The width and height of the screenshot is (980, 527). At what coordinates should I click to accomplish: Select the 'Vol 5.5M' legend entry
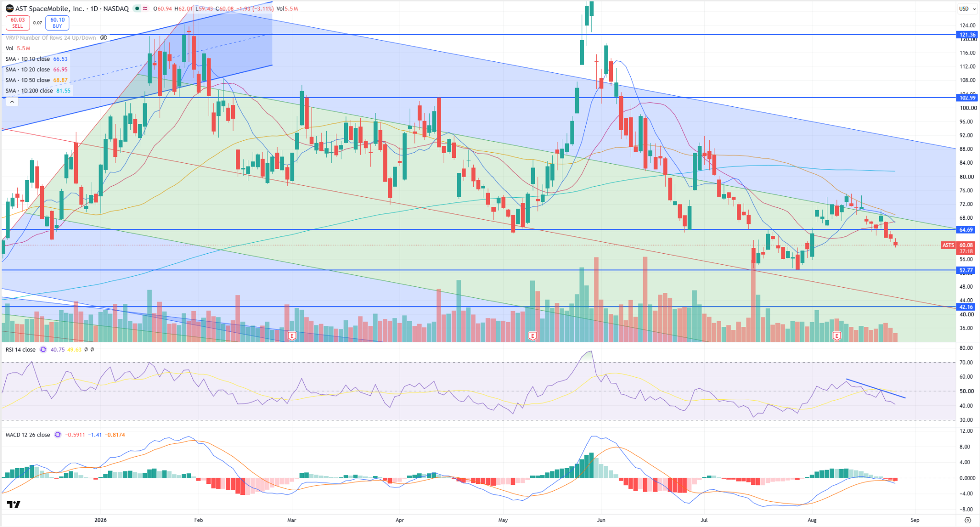(x=18, y=48)
